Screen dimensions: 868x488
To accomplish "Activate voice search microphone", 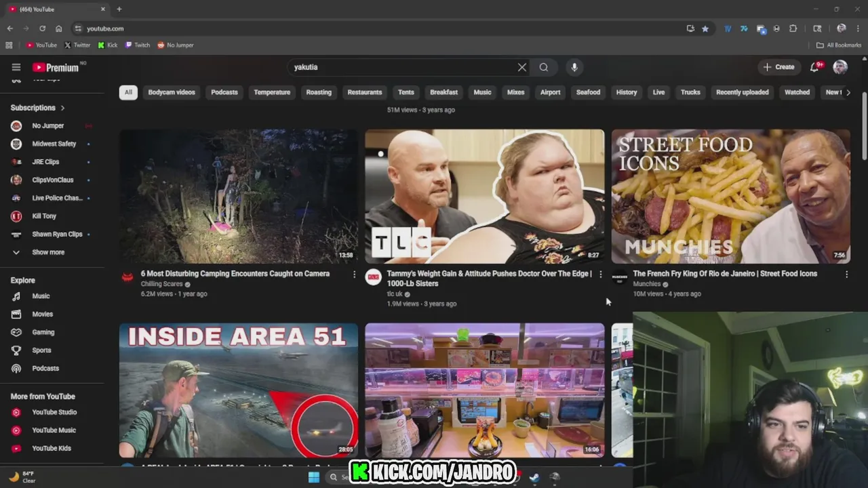I will tap(574, 67).
